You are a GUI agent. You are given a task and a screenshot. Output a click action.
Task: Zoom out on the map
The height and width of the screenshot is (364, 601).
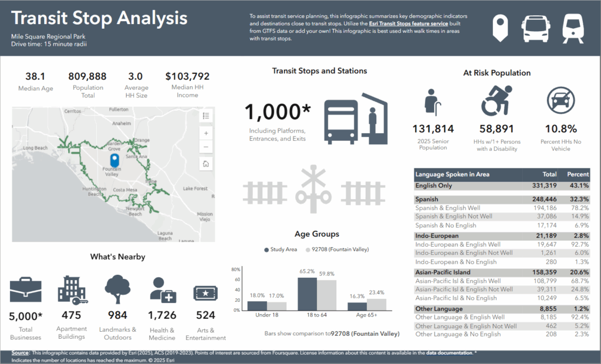(x=206, y=147)
